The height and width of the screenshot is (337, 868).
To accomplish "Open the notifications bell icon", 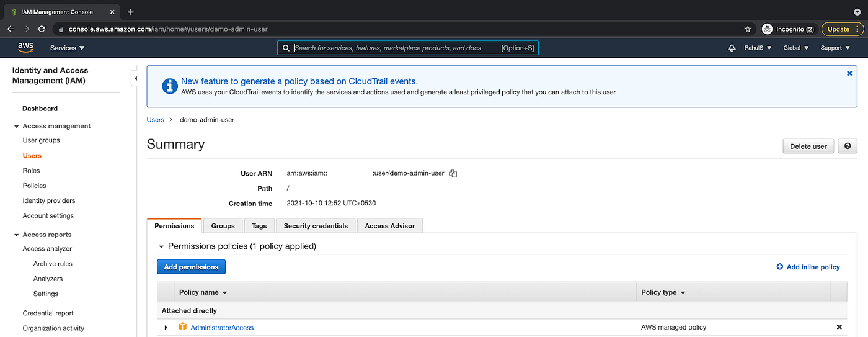I will coord(732,48).
